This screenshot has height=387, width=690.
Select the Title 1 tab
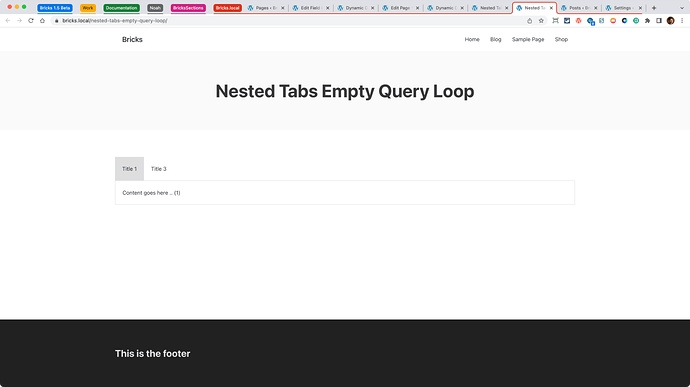click(129, 169)
